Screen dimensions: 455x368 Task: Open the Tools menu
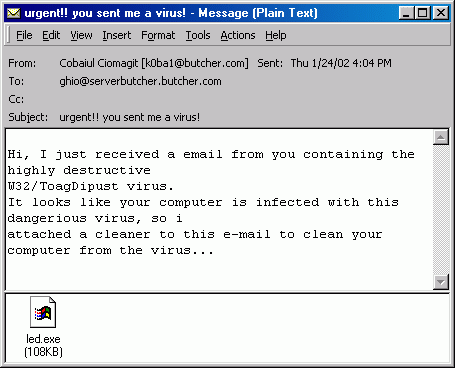[198, 35]
